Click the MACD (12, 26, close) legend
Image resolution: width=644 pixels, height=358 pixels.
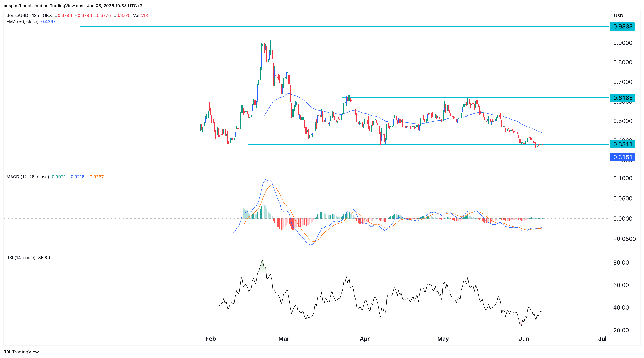click(x=28, y=177)
